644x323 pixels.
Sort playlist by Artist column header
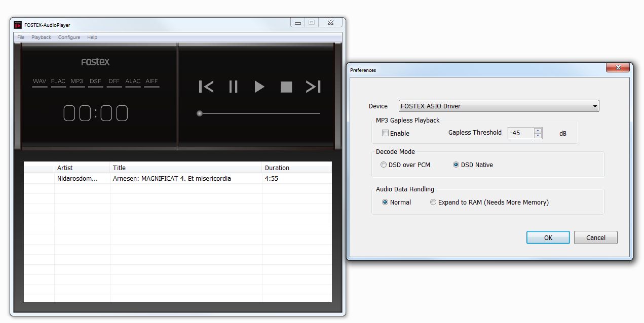click(82, 168)
